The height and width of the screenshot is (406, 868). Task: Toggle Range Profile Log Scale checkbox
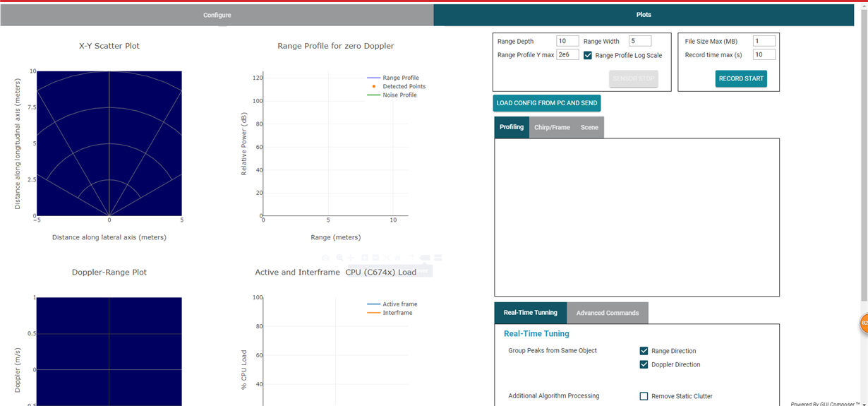pos(588,55)
